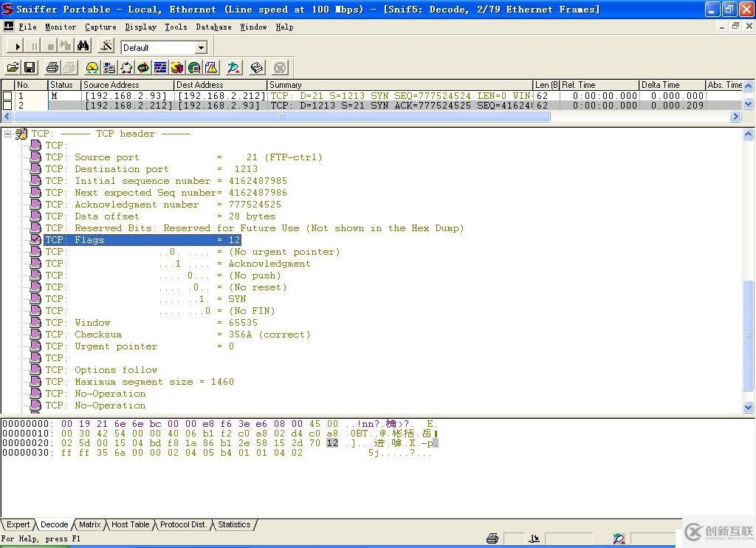Screen dimensions: 756x548
Task: Click the Status column header
Action: point(64,85)
